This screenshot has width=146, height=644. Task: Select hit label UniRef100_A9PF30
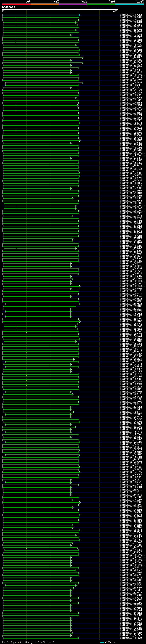[x=131, y=45]
